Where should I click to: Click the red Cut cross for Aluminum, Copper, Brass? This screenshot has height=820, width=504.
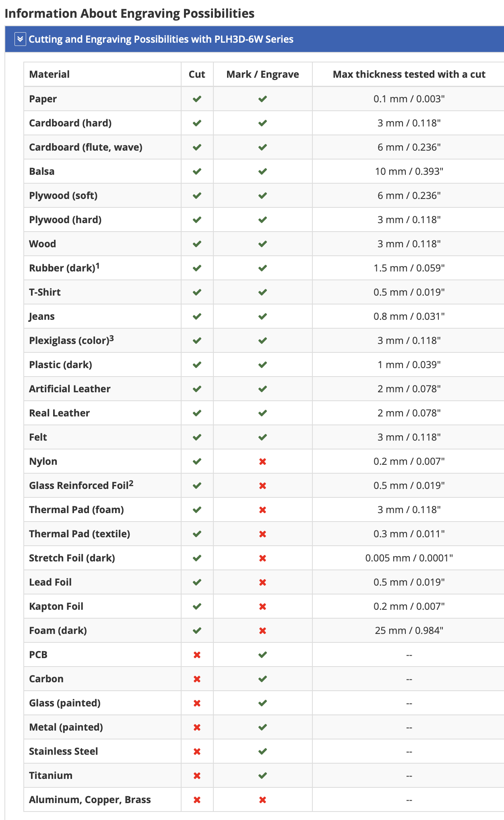click(197, 800)
